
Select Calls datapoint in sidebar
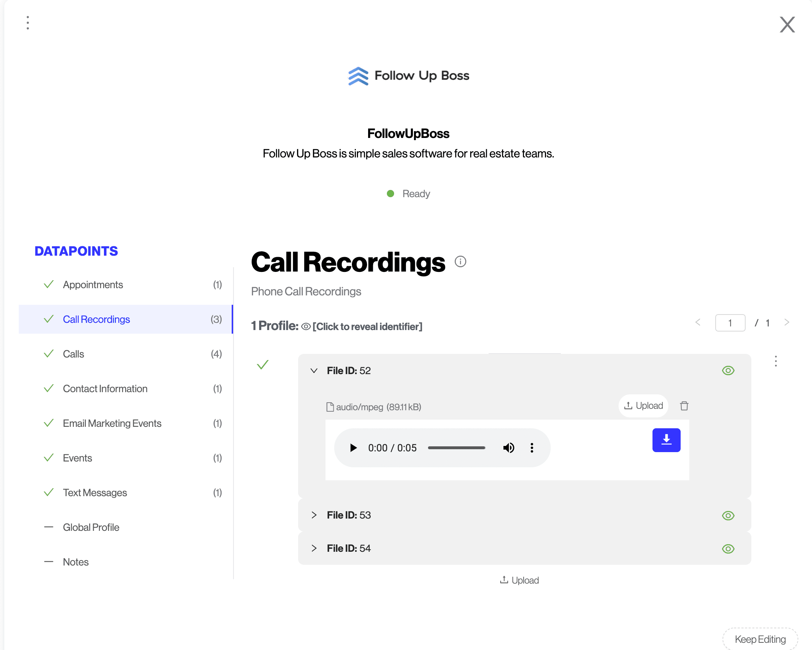click(74, 354)
